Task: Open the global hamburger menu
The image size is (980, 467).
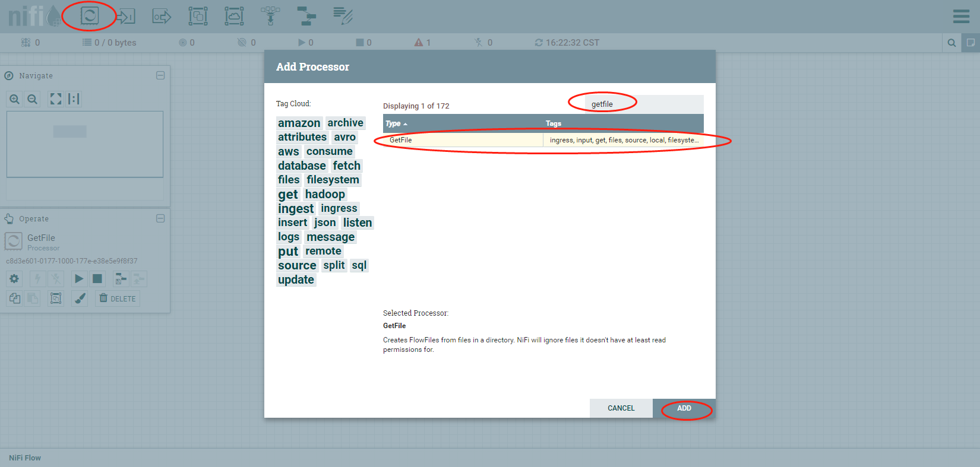Action: click(x=961, y=16)
